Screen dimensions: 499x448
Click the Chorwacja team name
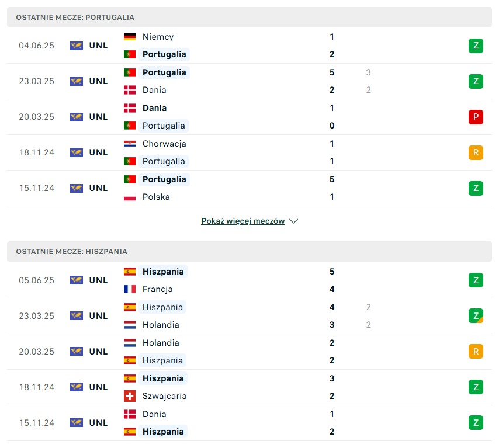pos(164,144)
